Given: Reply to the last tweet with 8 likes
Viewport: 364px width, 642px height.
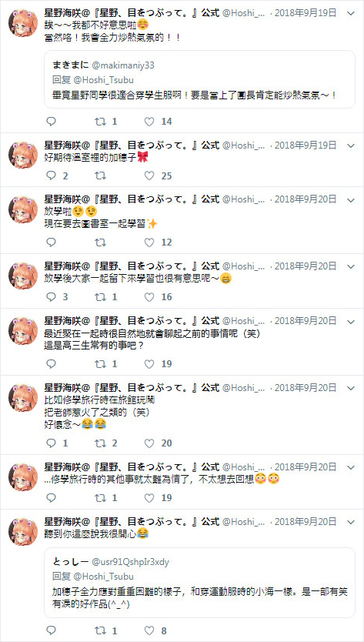Looking at the screenshot, I should (52, 631).
